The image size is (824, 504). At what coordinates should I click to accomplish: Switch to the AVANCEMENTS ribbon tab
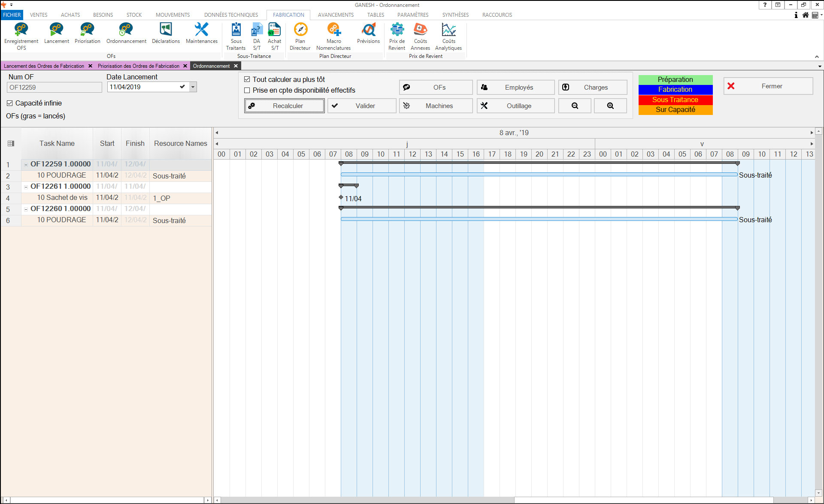point(336,15)
